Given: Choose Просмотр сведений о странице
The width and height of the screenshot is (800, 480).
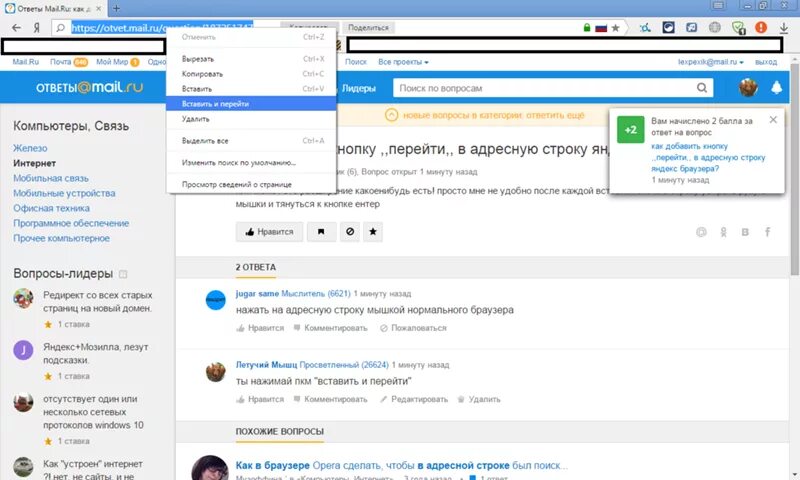Looking at the screenshot, I should 251,184.
